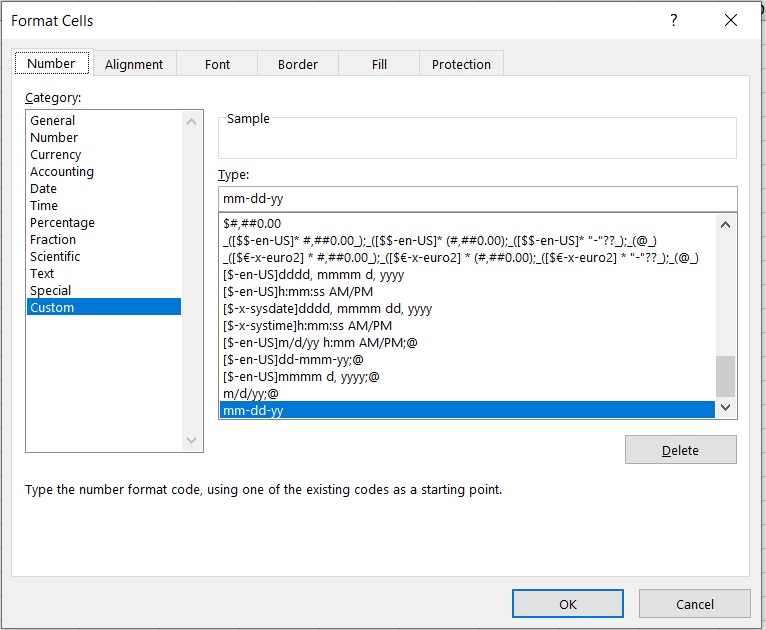
Task: Select highlighted mm-dd-yy format in list
Action: click(x=467, y=410)
